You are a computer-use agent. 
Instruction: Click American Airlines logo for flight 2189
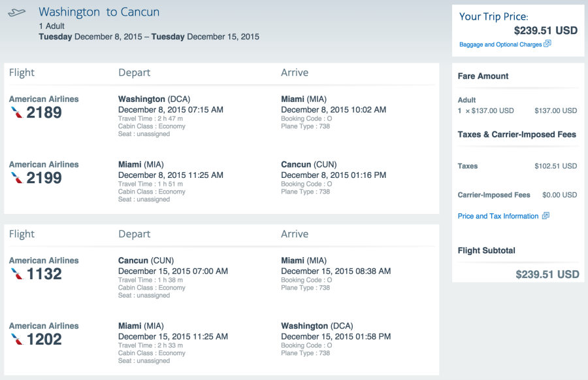[17, 112]
